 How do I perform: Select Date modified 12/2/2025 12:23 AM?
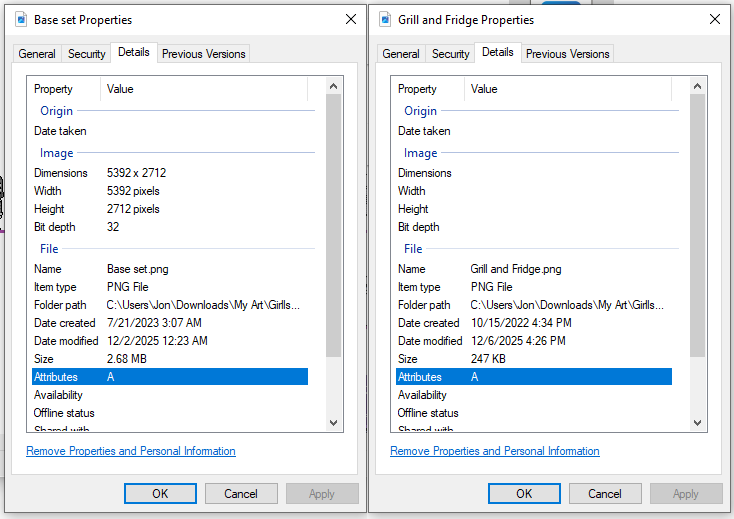[157, 341]
